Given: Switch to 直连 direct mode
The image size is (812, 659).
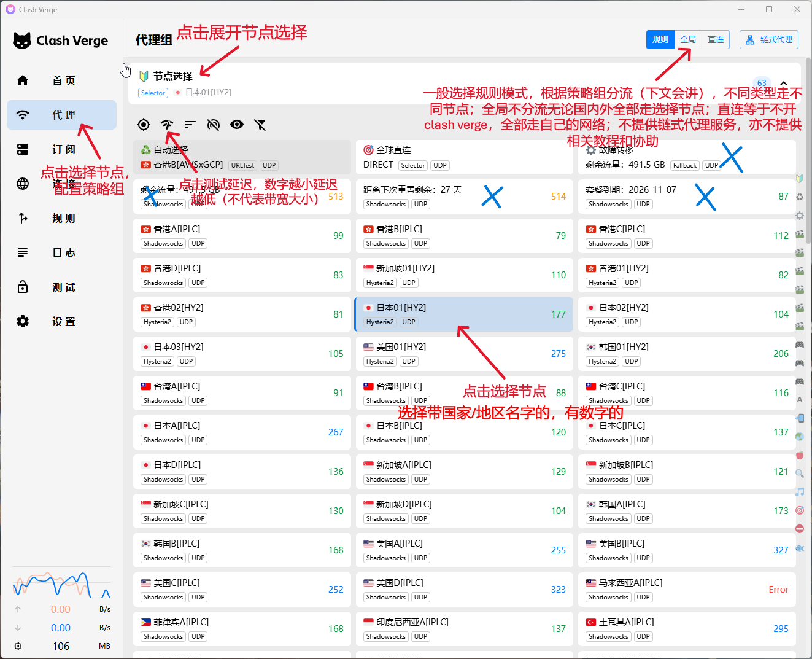Looking at the screenshot, I should 716,39.
